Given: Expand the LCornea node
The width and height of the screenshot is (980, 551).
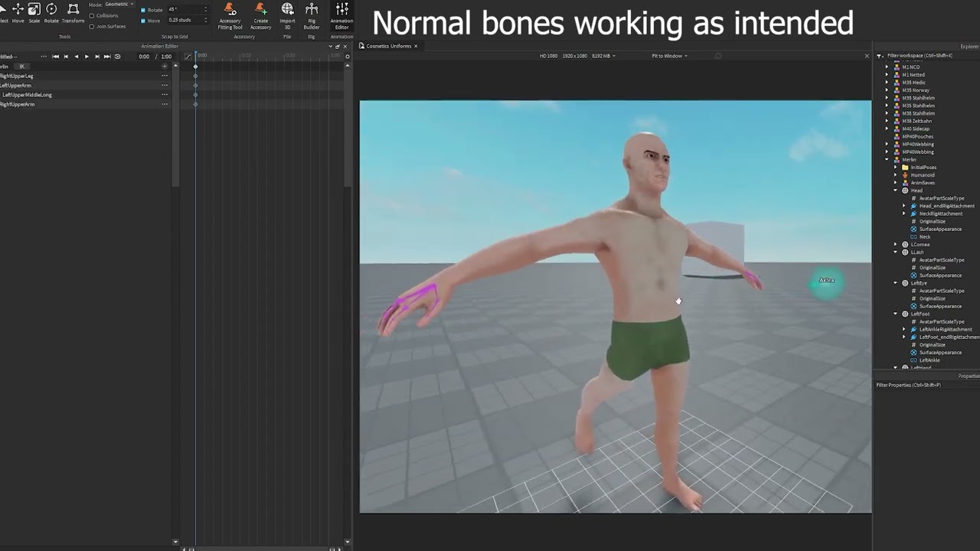Looking at the screenshot, I should click(896, 244).
